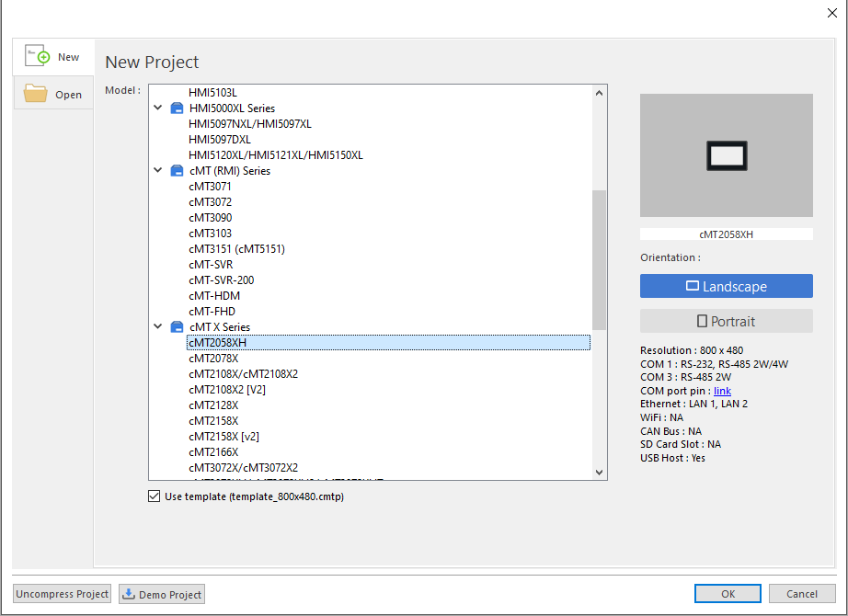Switch to the Open tab
This screenshot has width=848, height=616.
point(53,93)
